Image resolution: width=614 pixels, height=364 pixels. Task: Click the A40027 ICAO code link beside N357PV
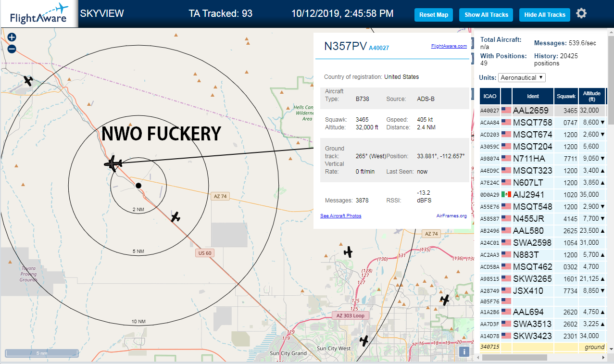379,48
